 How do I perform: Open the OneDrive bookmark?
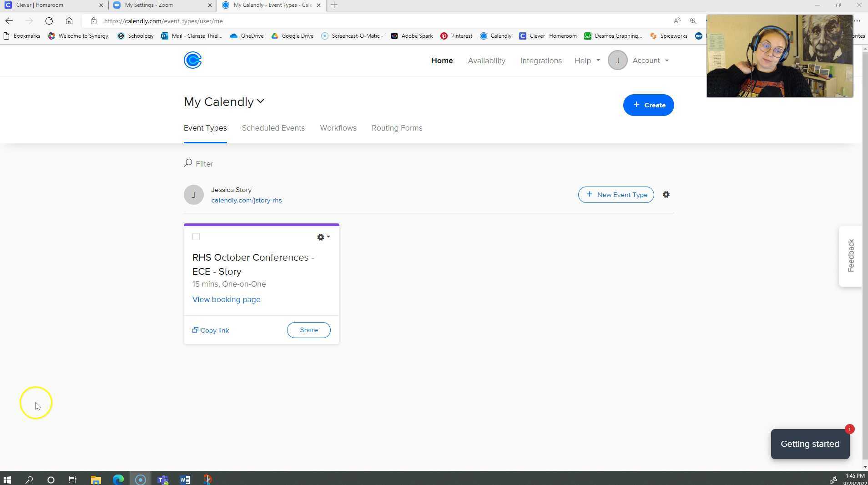(x=247, y=36)
